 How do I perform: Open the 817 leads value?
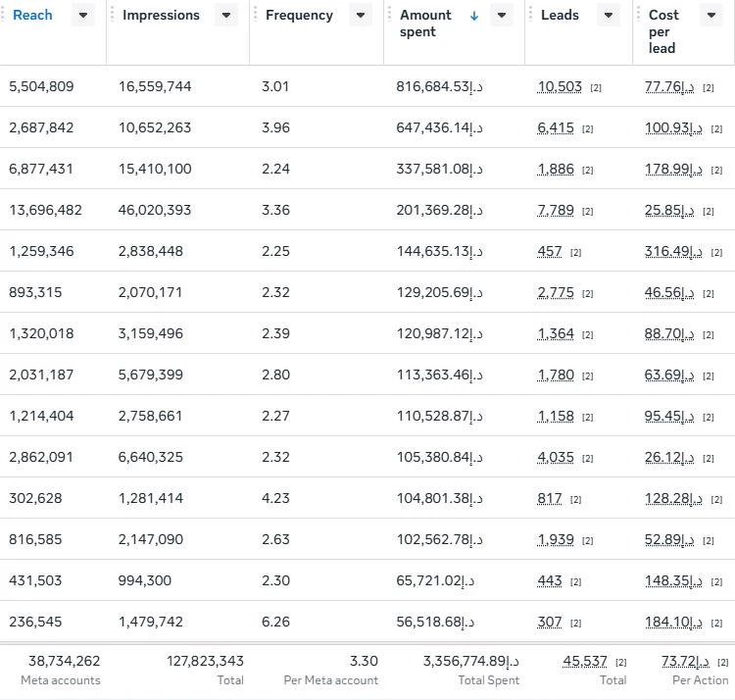(550, 499)
